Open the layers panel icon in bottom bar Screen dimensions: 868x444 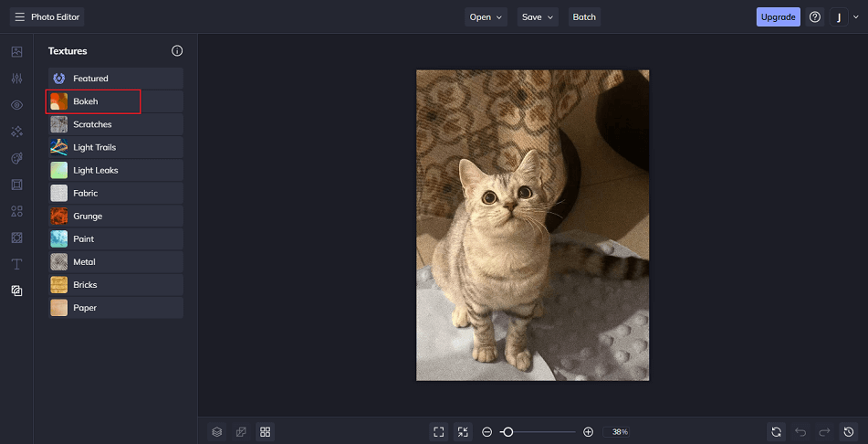(x=217, y=432)
